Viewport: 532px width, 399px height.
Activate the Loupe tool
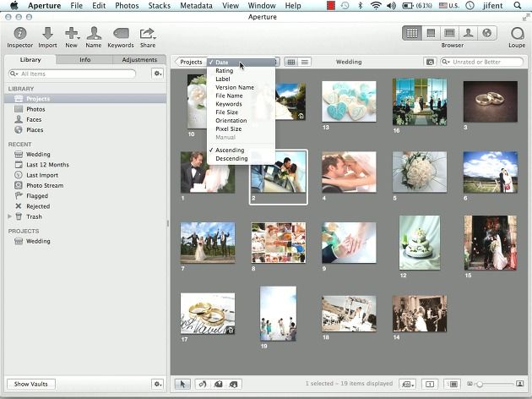[517, 34]
